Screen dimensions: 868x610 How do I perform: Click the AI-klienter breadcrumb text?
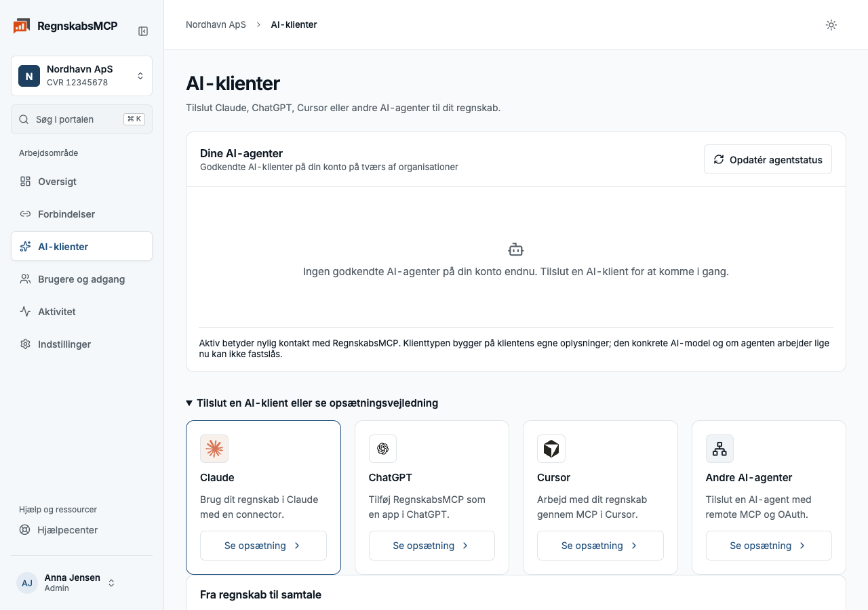[294, 25]
